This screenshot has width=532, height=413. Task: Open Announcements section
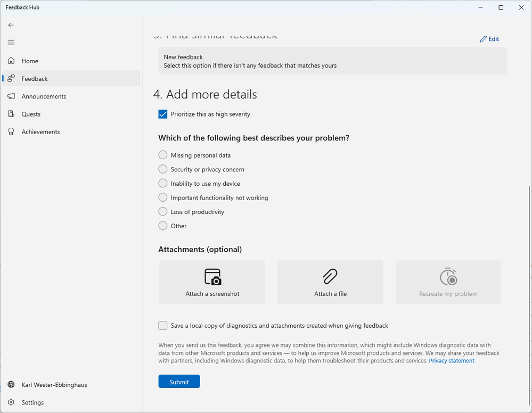click(71, 96)
